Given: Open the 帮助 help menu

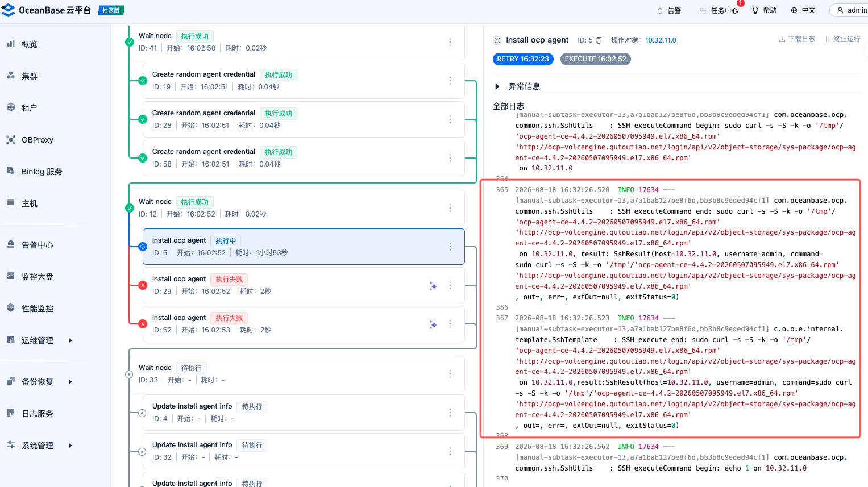Looking at the screenshot, I should 765,10.
